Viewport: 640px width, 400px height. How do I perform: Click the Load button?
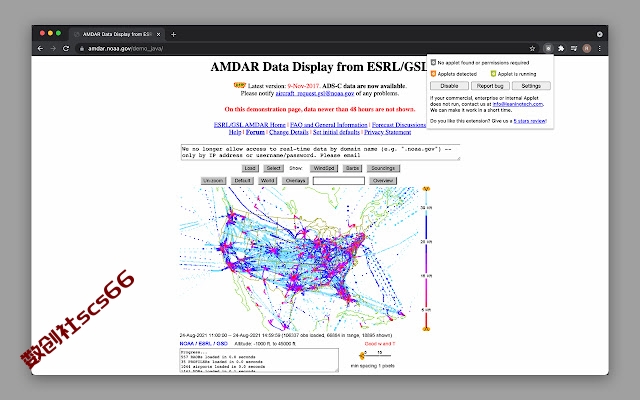pyautogui.click(x=250, y=168)
